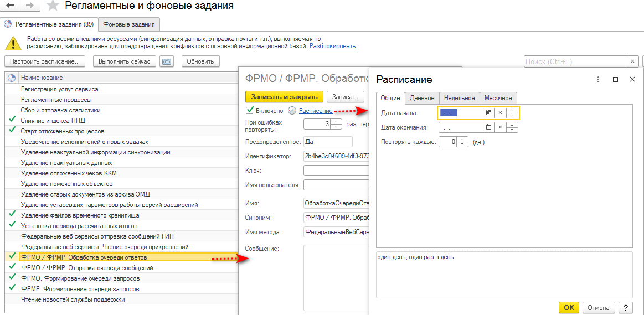Click into the Поиск search field
The width and height of the screenshot is (644, 315).
click(x=575, y=61)
